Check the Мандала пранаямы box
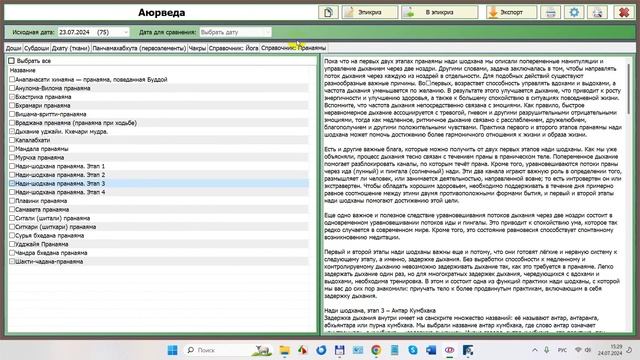This screenshot has width=640, height=360. pos(12,149)
